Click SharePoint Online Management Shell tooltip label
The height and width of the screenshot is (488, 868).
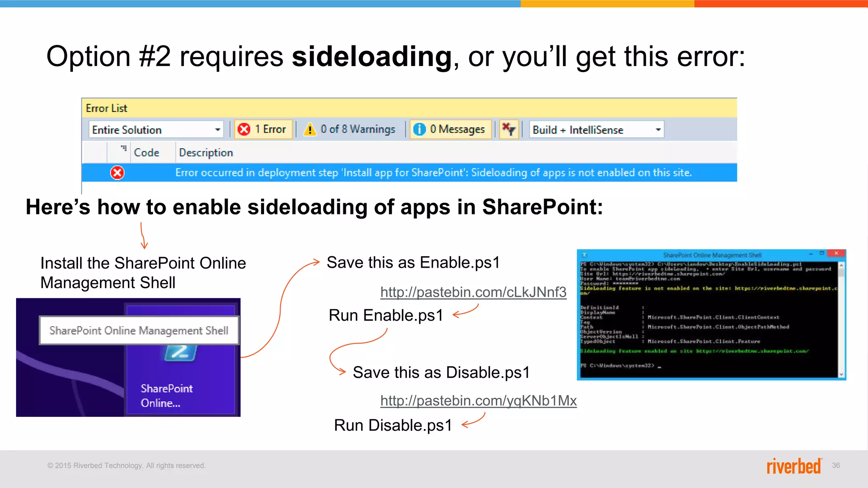click(x=139, y=330)
